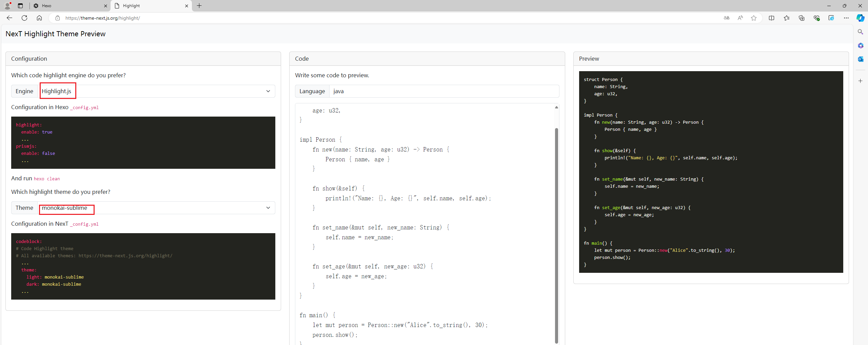Click 'fn show(&self) {' line in code editor
The image size is (868, 345).
tap(339, 188)
